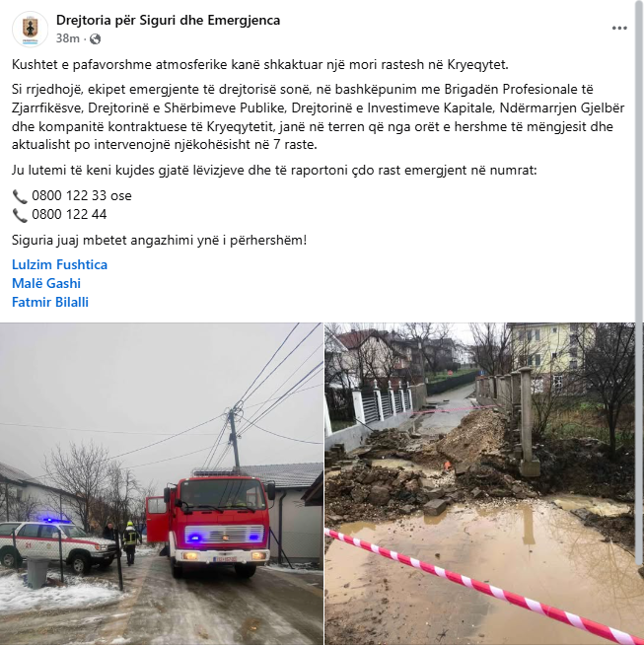Image resolution: width=644 pixels, height=645 pixels.
Task: Open Malë Gashi's tagged profile
Action: [x=46, y=283]
